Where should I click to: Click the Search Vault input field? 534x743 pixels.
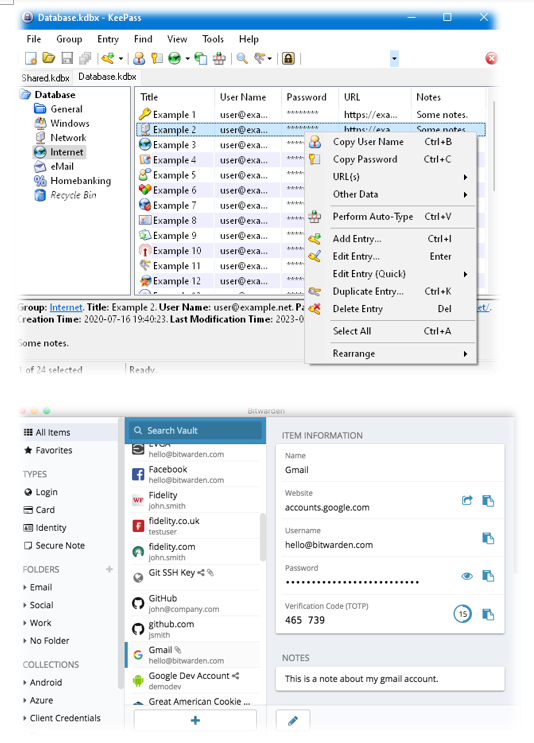click(195, 430)
